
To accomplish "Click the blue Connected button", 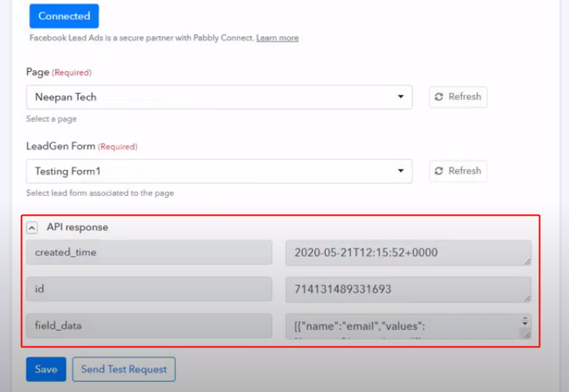I will [63, 16].
